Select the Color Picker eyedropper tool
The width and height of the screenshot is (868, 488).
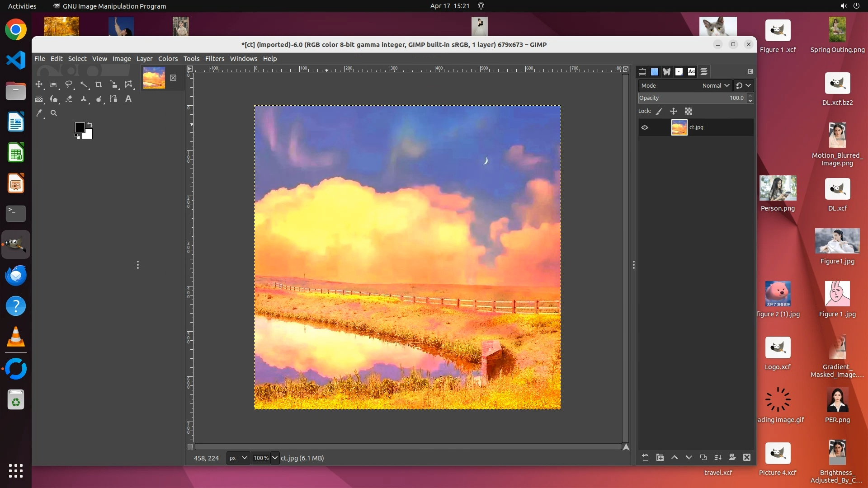(x=39, y=113)
